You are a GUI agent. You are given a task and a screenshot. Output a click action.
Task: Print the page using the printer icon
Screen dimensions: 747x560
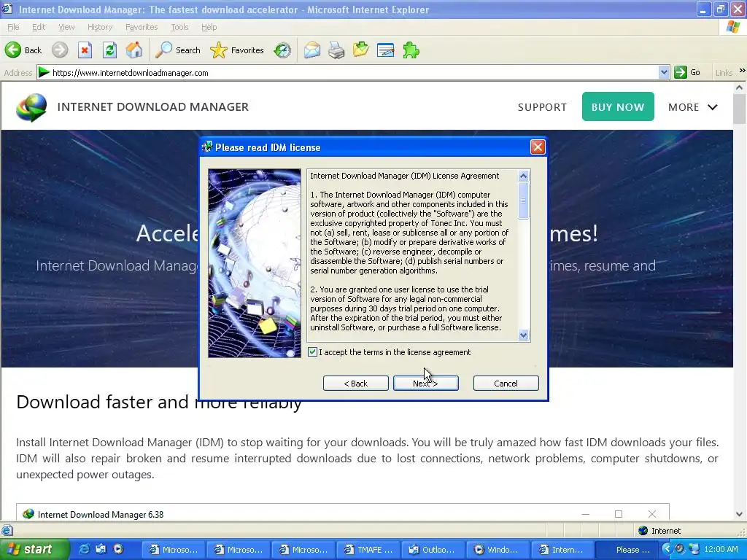336,50
